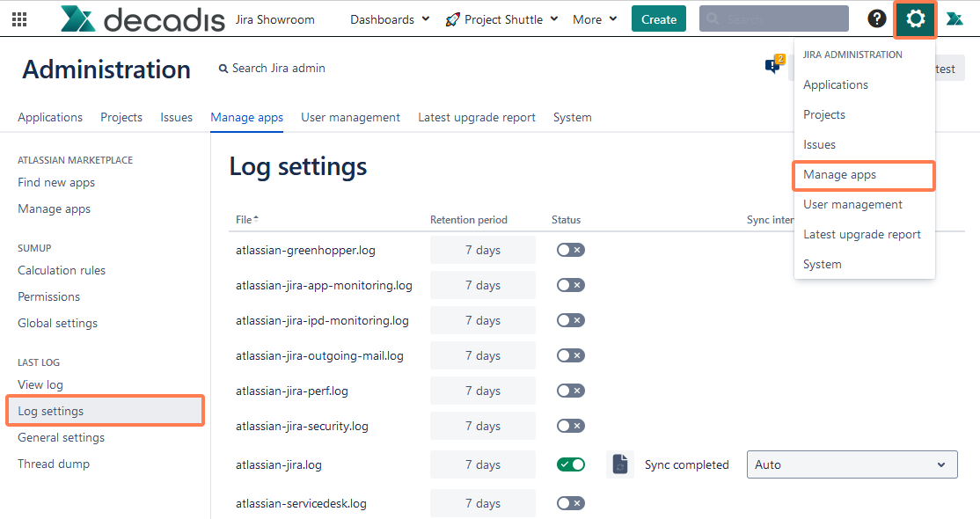Click the Search Jira admin magnifier icon

(223, 68)
